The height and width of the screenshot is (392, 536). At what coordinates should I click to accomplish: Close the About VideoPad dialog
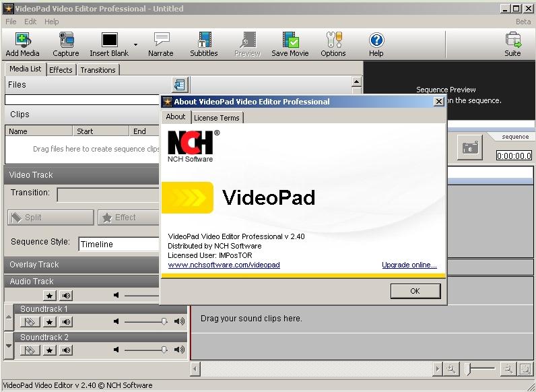(x=439, y=102)
